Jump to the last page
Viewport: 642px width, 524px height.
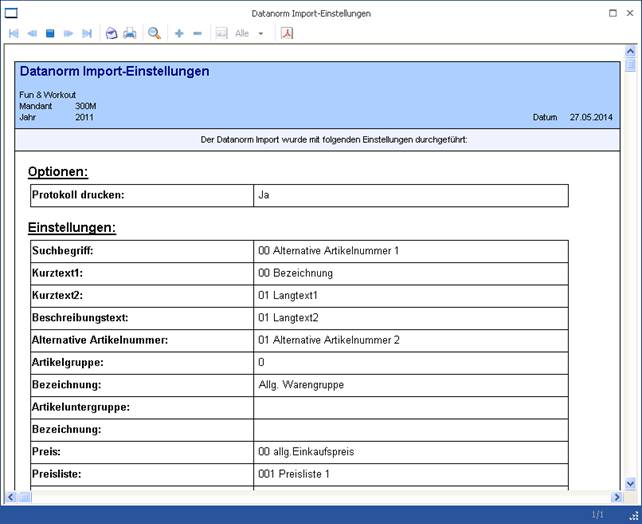click(x=86, y=33)
